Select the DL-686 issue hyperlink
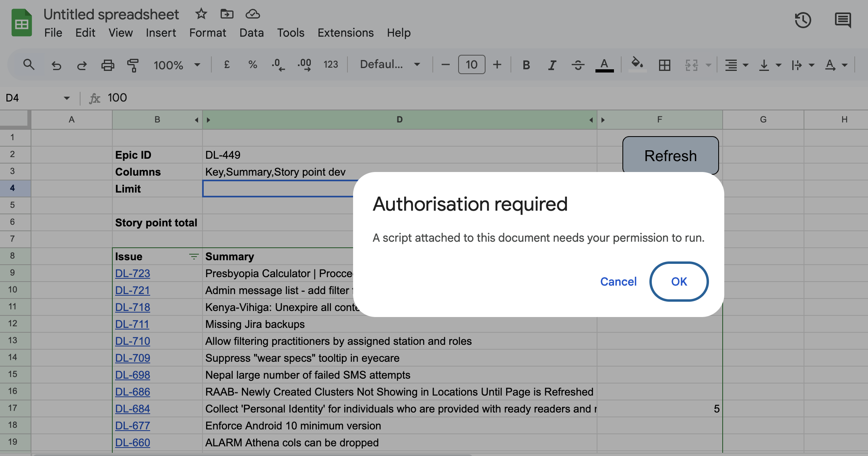The width and height of the screenshot is (868, 456). [x=132, y=392]
